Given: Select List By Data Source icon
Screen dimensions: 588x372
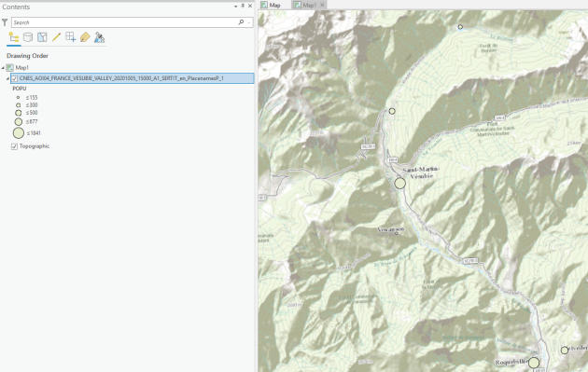Looking at the screenshot, I should [28, 37].
